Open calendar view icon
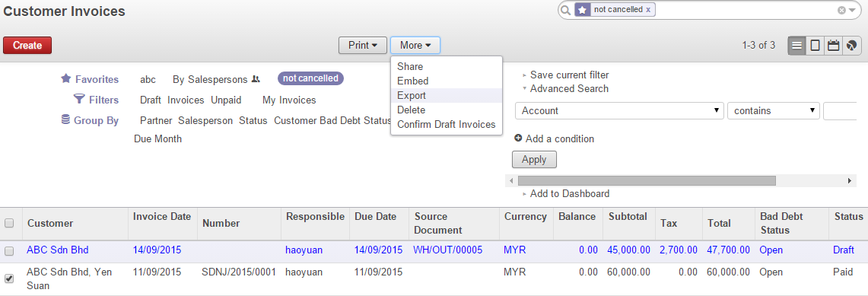The width and height of the screenshot is (868, 296). 833,46
